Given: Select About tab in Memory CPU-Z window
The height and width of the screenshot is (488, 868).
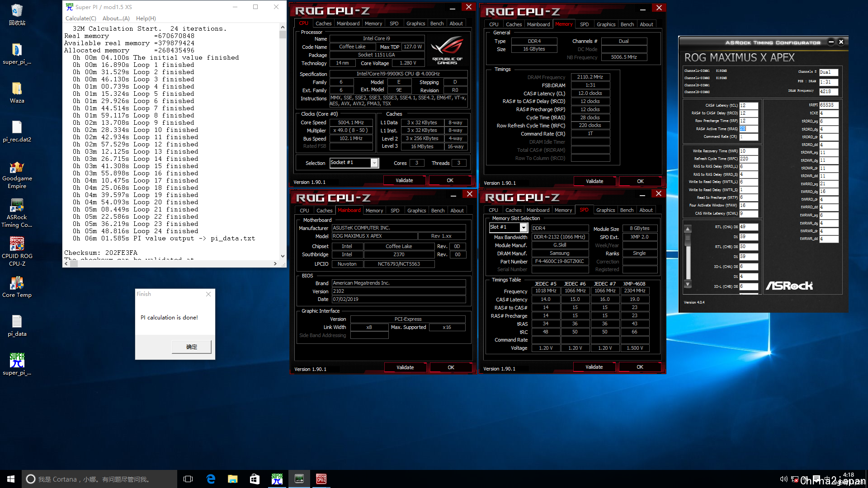Looking at the screenshot, I should (646, 24).
